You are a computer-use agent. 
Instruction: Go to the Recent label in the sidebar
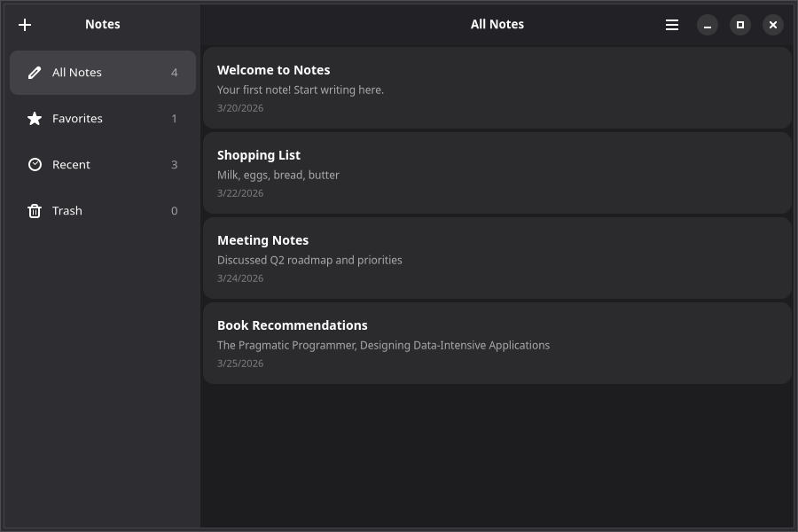pos(71,165)
